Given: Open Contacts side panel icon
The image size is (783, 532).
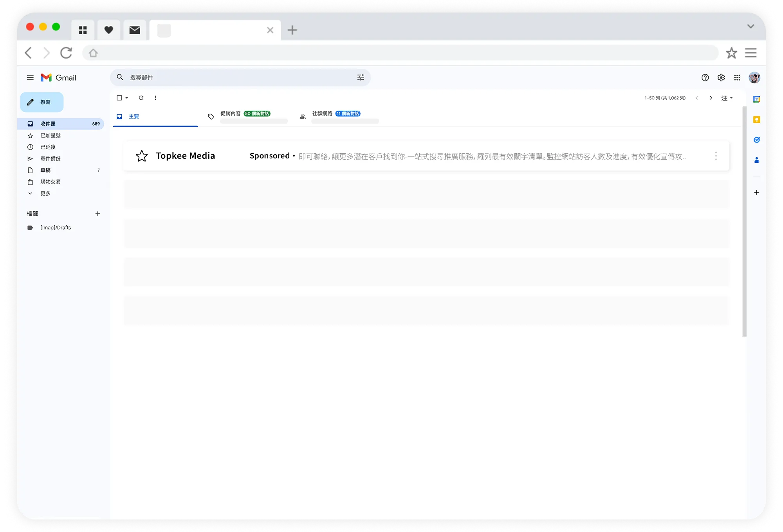Looking at the screenshot, I should point(756,160).
